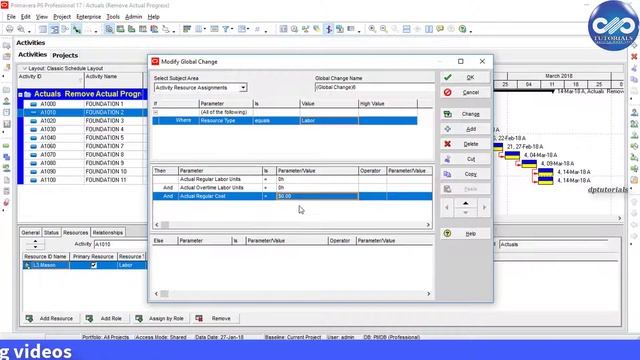Click up arrow in dialog move controls
This screenshot has height=360, width=640.
click(465, 203)
